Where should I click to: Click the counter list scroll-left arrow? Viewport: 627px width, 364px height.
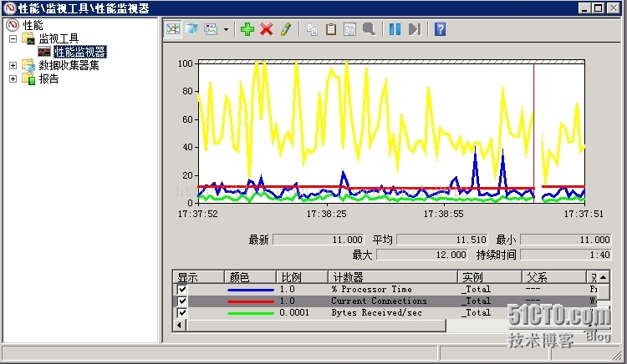pyautogui.click(x=179, y=326)
